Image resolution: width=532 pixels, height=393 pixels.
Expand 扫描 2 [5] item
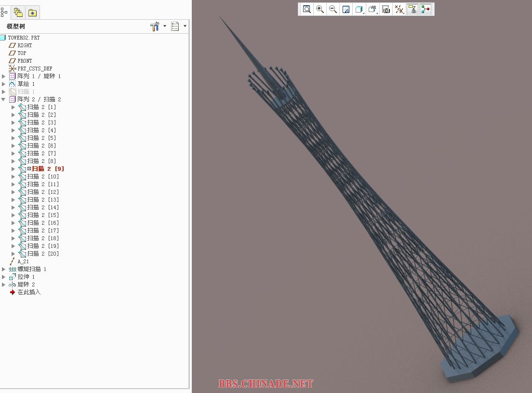tap(13, 138)
